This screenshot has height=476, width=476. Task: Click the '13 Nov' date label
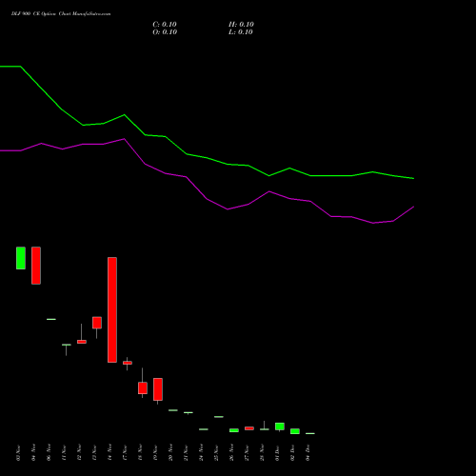(x=94, y=453)
